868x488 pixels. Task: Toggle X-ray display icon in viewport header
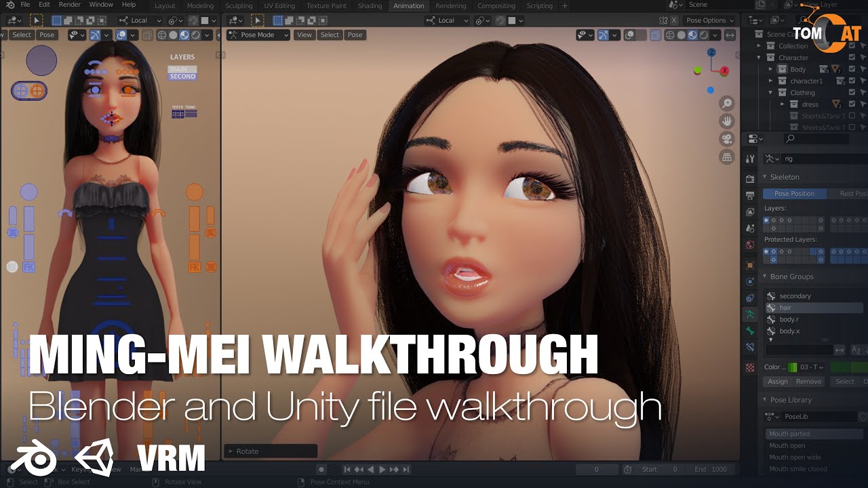point(656,35)
